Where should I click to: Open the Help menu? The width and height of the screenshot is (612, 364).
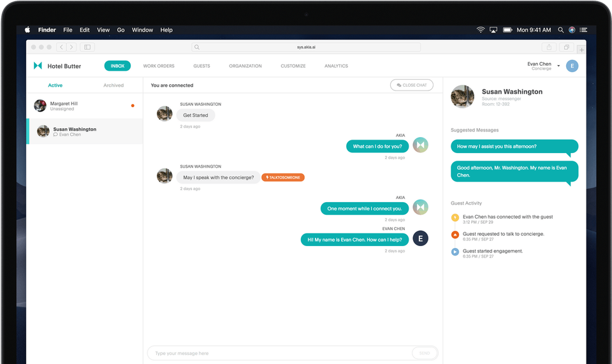[166, 30]
